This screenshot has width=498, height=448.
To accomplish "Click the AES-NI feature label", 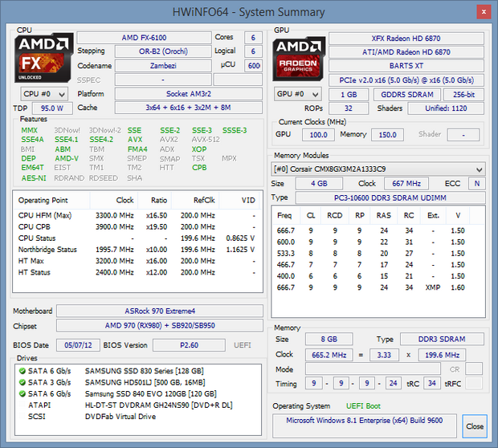I will pyautogui.click(x=34, y=178).
